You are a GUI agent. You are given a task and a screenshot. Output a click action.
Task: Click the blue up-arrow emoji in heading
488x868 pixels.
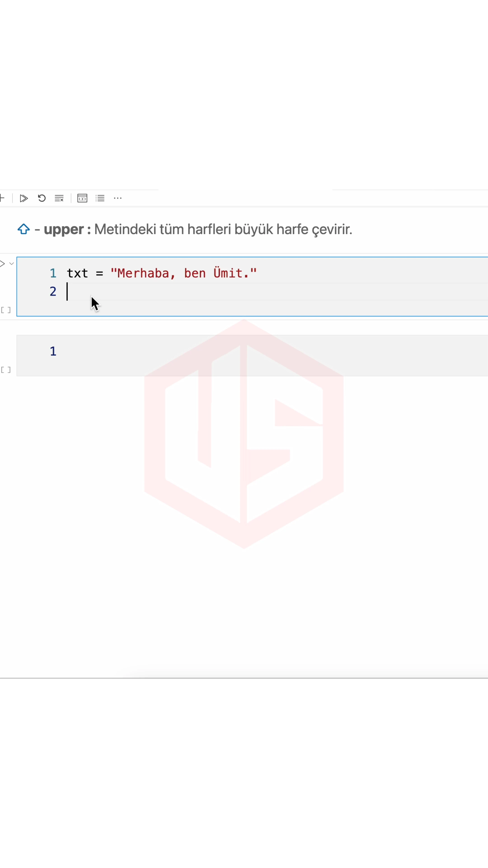(23, 229)
